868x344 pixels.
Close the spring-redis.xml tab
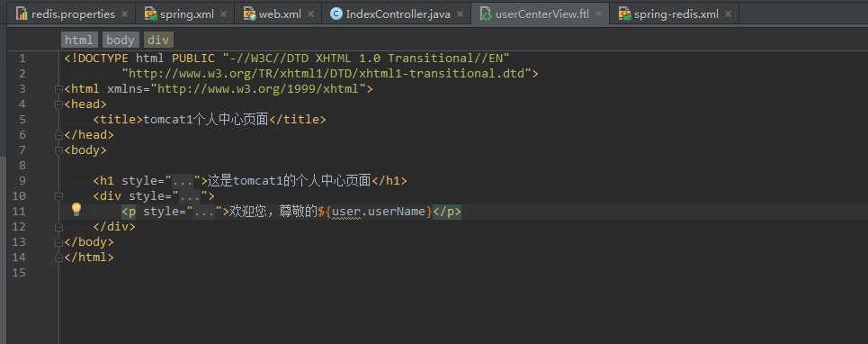coord(728,14)
